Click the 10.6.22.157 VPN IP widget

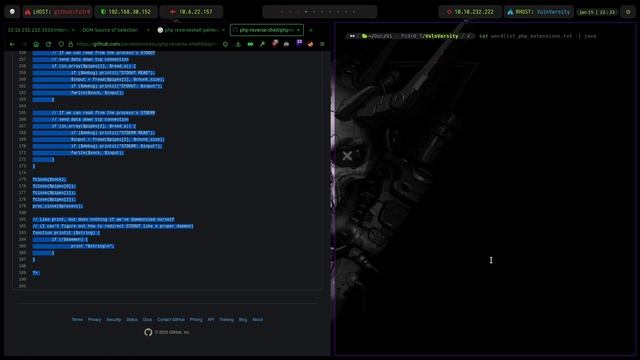click(191, 12)
